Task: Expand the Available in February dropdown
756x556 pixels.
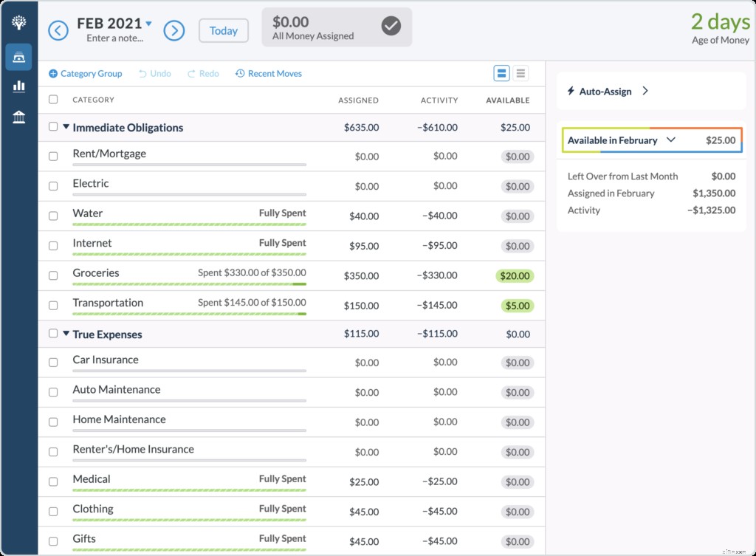Action: 672,140
